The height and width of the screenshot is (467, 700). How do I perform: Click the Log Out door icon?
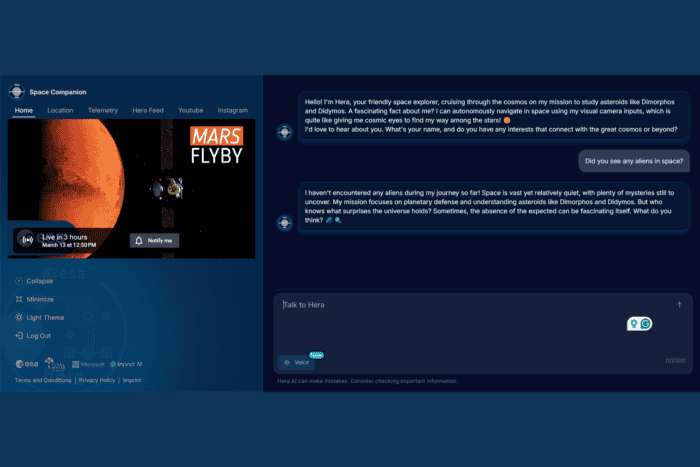pyautogui.click(x=19, y=336)
